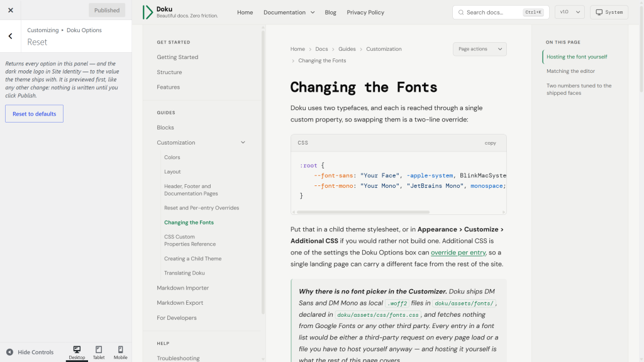
Task: Open the Page actions dropdown
Action: click(x=480, y=49)
